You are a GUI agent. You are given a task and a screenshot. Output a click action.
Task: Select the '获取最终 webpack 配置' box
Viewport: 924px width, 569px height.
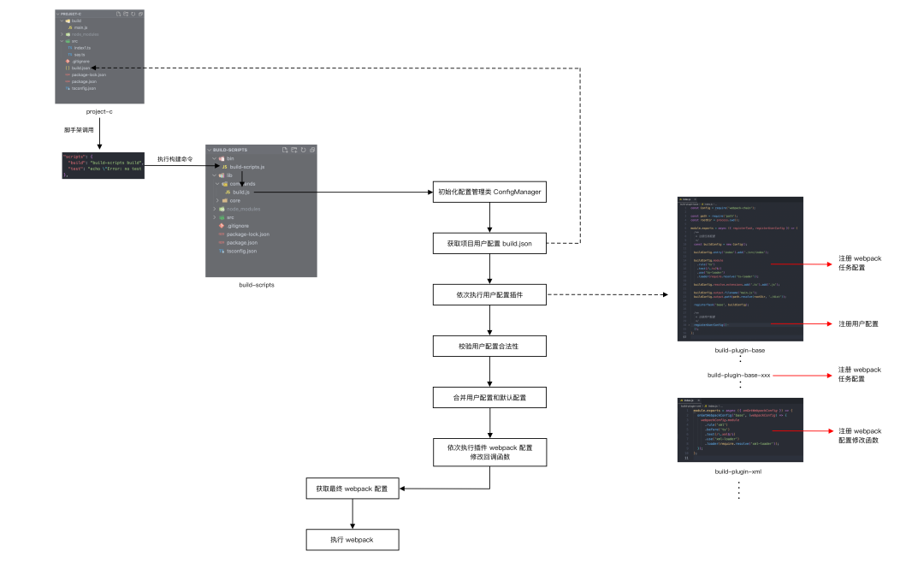[352, 489]
